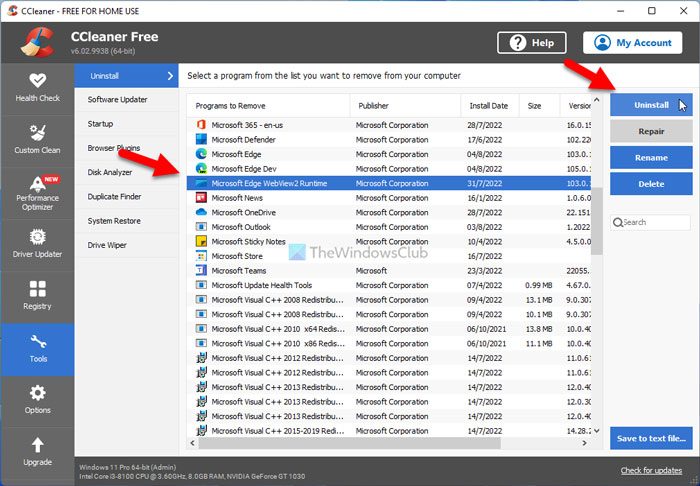Click the Repair button

click(651, 131)
